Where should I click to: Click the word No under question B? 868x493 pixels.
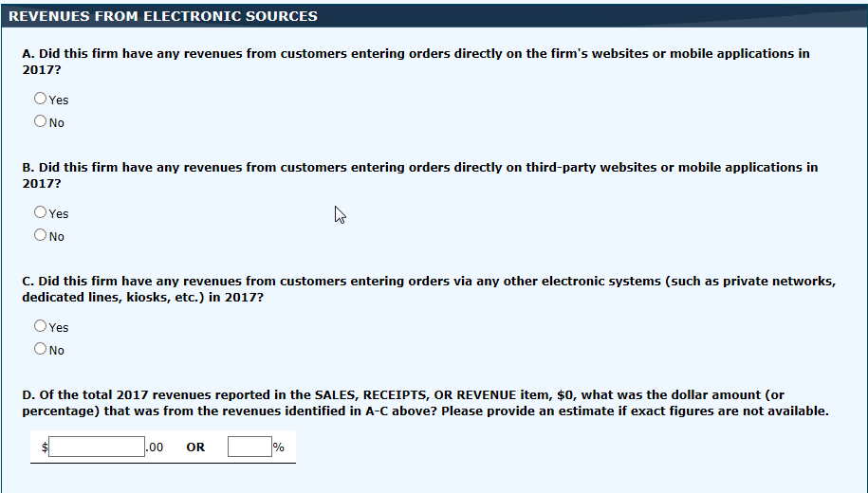(57, 237)
